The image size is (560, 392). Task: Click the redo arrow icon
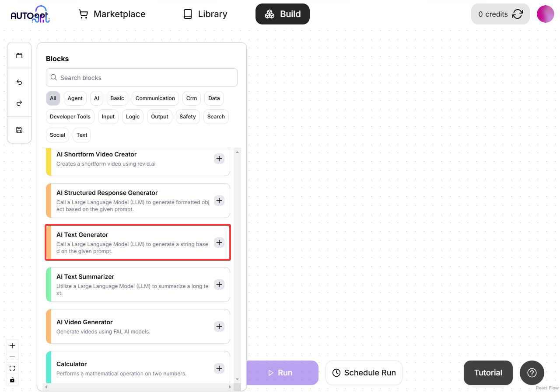tap(19, 103)
